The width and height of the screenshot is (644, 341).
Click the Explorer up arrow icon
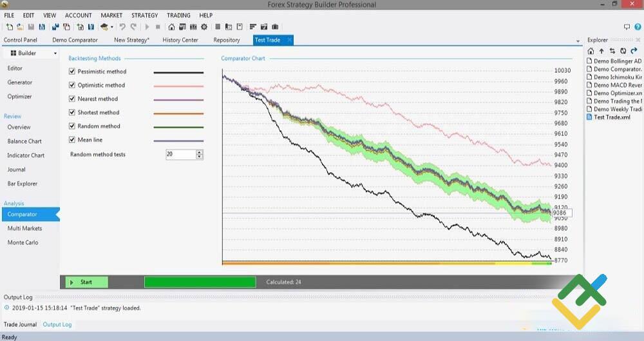[601, 51]
